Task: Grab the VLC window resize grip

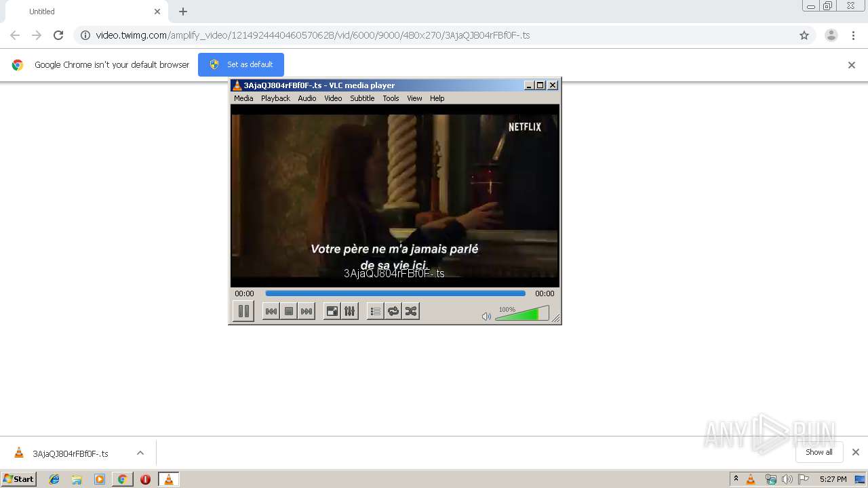Action: point(556,319)
